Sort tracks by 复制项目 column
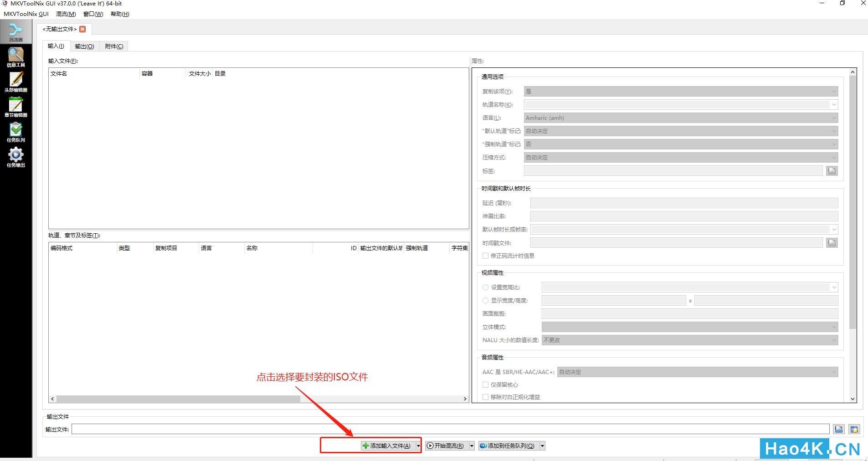The image size is (868, 461). click(176, 248)
